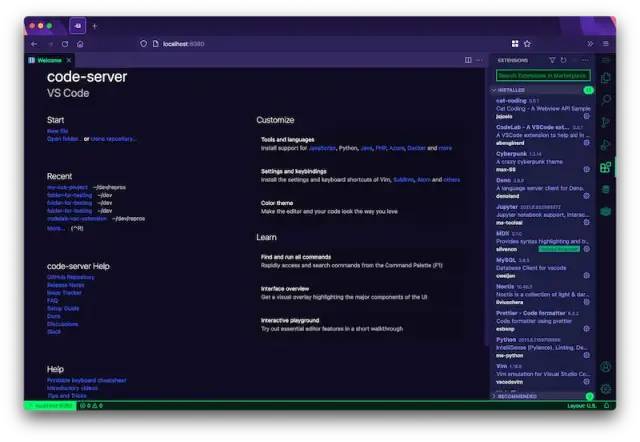Screen dimensions: 640x442
Task: Open editor more actions ellipsis
Action: coord(479,60)
